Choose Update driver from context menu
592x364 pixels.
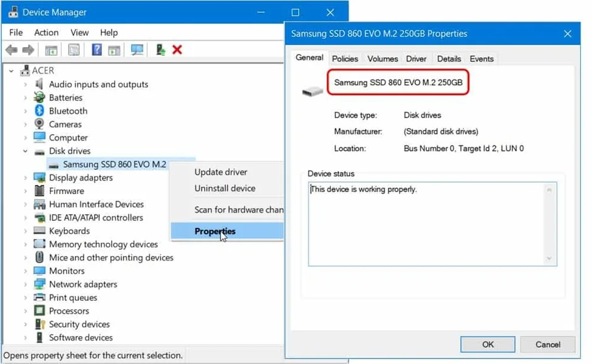tap(227, 172)
